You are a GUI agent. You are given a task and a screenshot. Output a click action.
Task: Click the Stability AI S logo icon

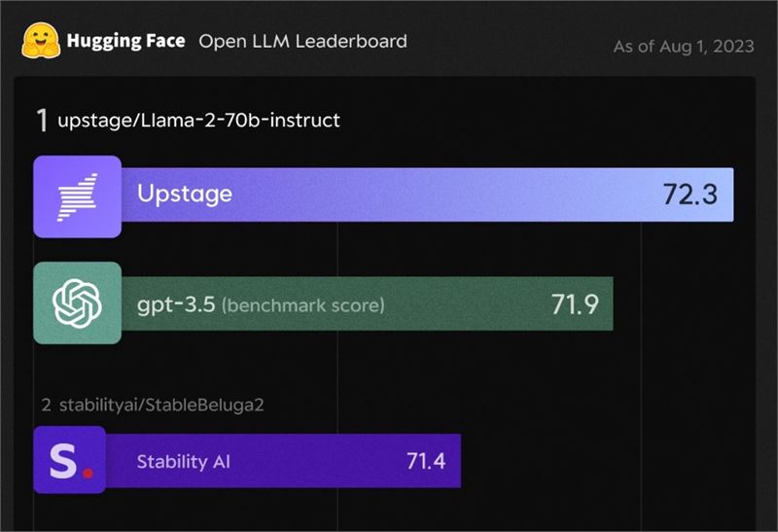coord(69,460)
